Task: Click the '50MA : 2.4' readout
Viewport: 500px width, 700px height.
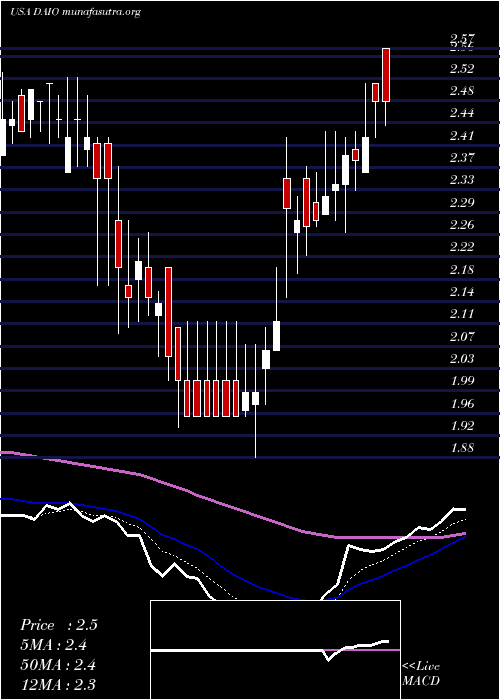Action: (58, 665)
